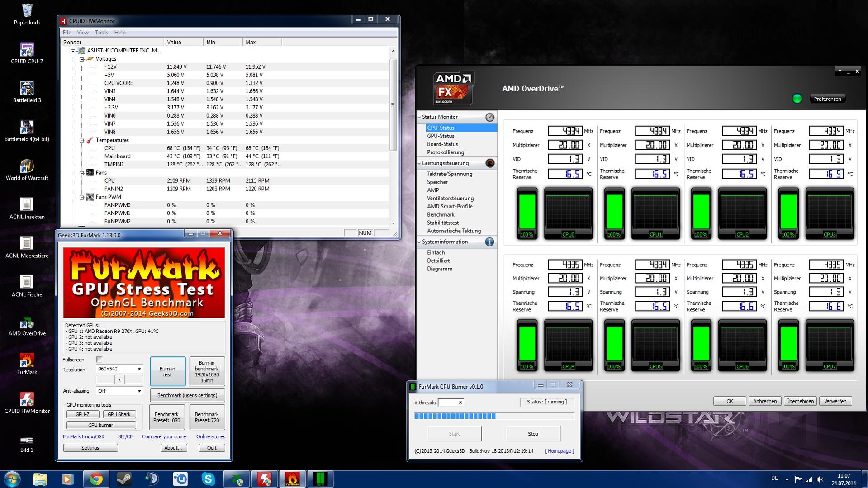868x488 pixels.
Task: Launch CPU burner from FurMark
Action: (x=101, y=426)
